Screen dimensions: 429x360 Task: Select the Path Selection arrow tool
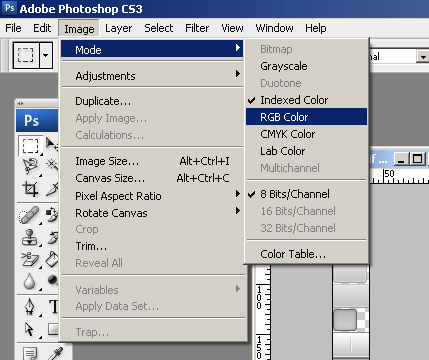click(x=29, y=329)
